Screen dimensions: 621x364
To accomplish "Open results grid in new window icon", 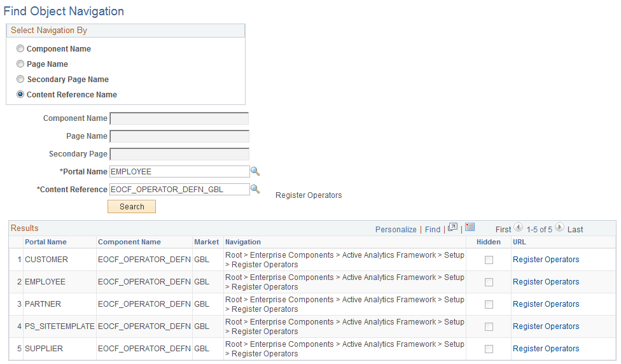I will [x=452, y=227].
